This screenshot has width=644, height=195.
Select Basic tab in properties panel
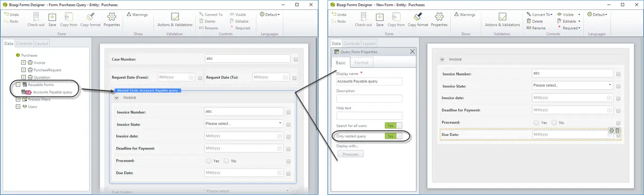click(340, 63)
